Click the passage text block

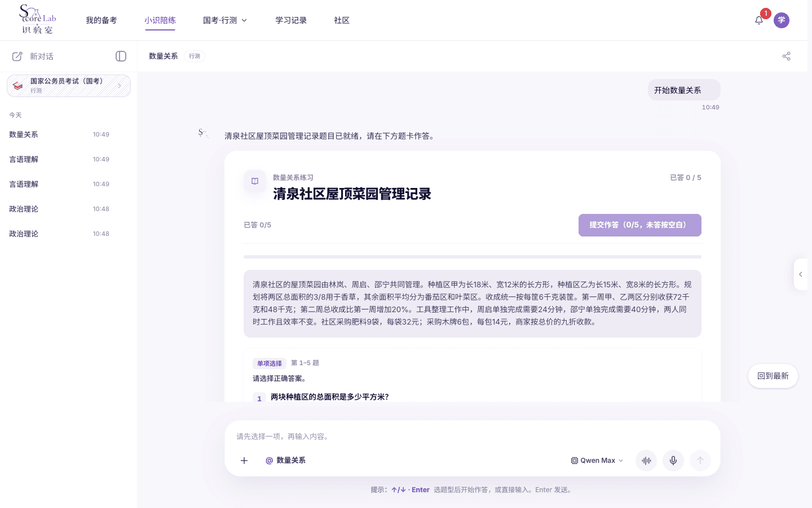[473, 304]
